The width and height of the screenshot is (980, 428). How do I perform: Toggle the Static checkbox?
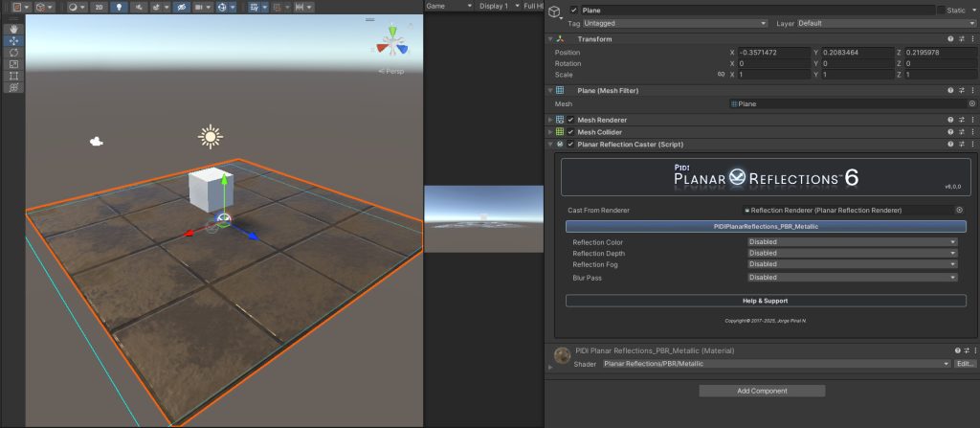(x=942, y=10)
